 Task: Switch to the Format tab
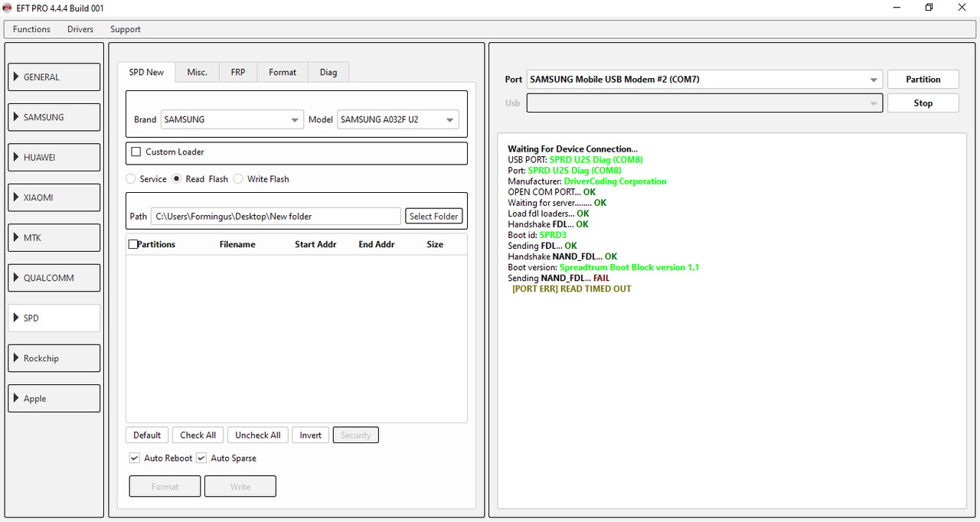pyautogui.click(x=283, y=72)
